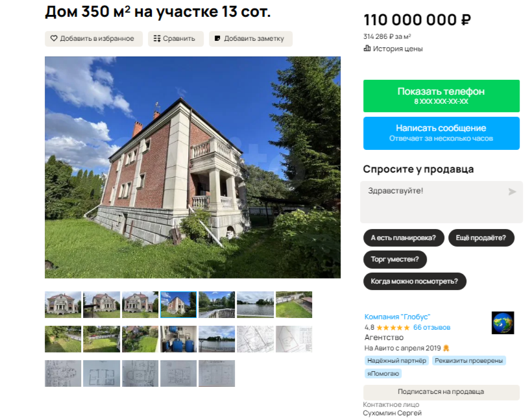Select first house front thumbnail
The width and height of the screenshot is (532, 418).
(x=63, y=304)
